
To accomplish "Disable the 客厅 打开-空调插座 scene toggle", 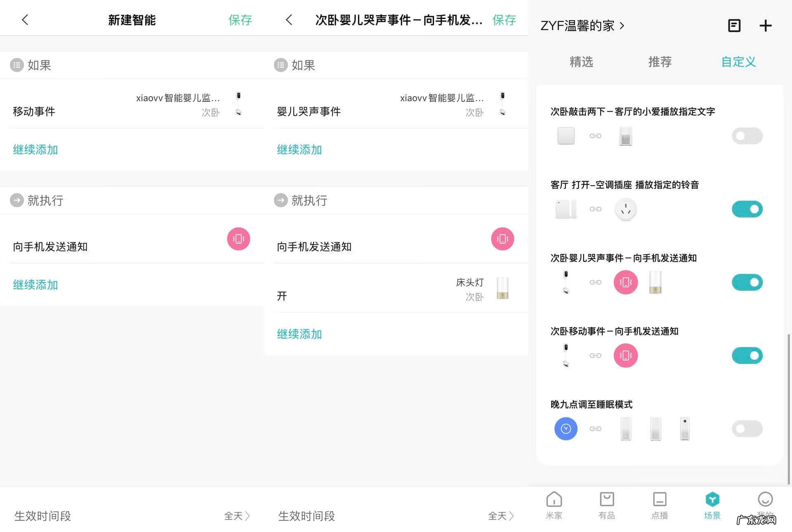I will pos(747,209).
